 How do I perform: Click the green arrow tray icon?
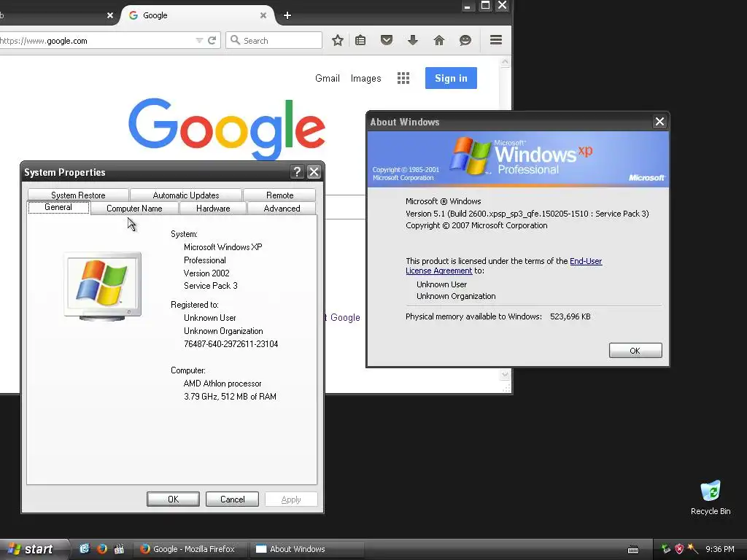click(x=665, y=549)
